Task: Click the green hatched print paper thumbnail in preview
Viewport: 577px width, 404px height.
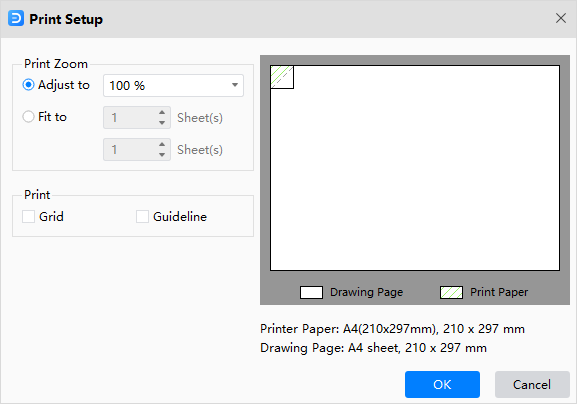Action: (x=282, y=77)
